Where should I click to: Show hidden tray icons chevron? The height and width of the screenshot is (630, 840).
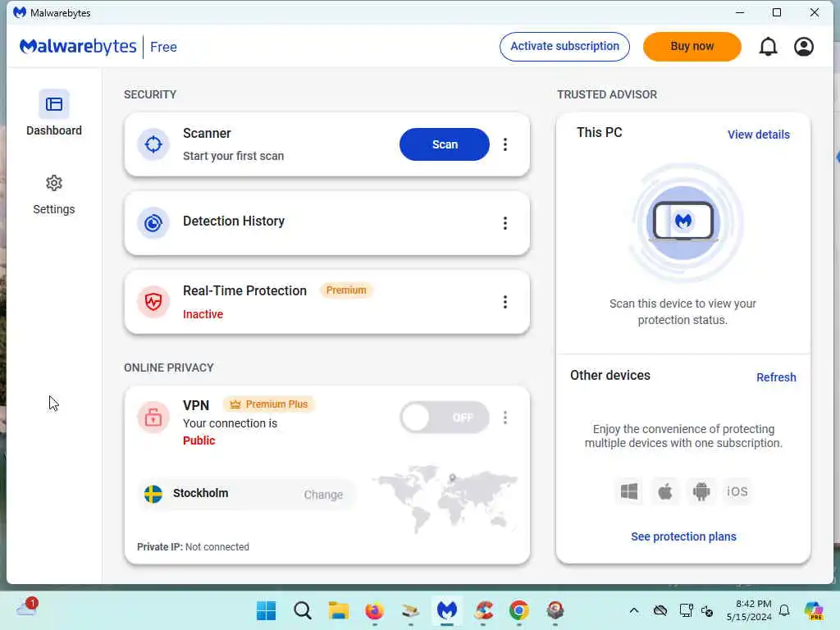[634, 610]
